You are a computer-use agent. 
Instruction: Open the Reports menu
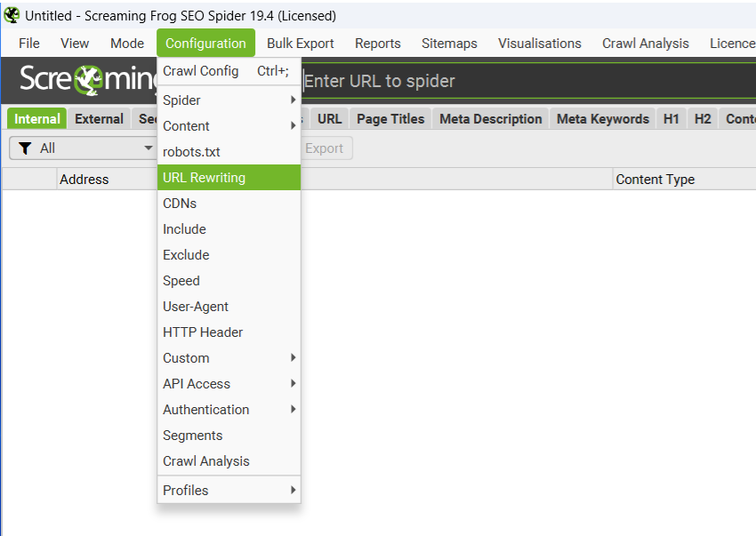(377, 44)
